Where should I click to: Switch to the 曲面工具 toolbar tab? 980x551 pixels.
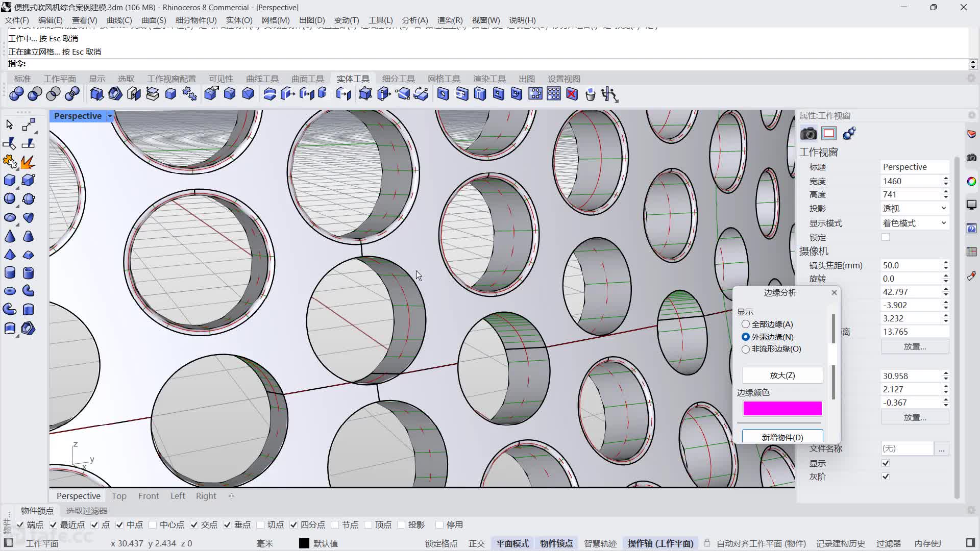(308, 79)
